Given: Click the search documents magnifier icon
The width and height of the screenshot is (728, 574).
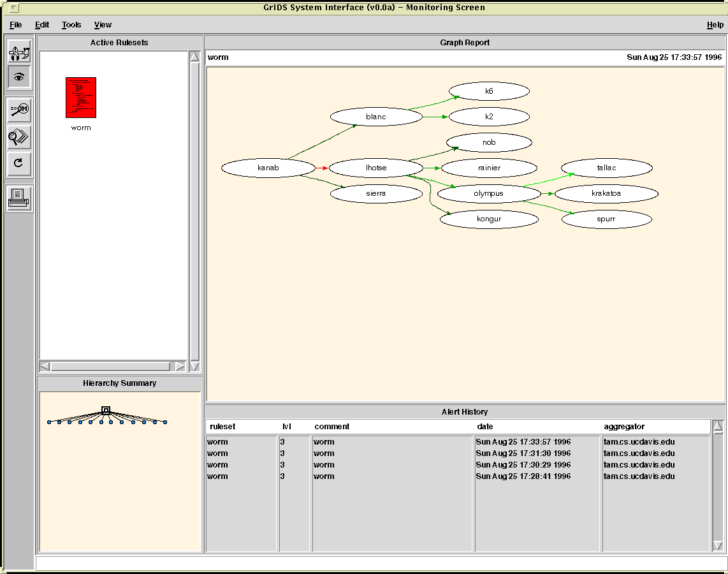Looking at the screenshot, I should [19, 136].
